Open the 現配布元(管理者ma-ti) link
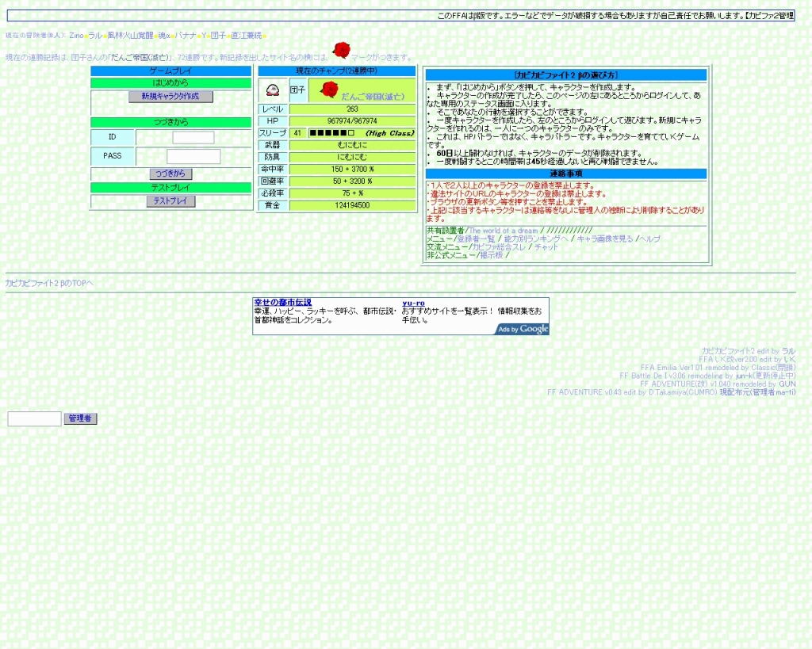The image size is (812, 649). pyautogui.click(x=757, y=392)
